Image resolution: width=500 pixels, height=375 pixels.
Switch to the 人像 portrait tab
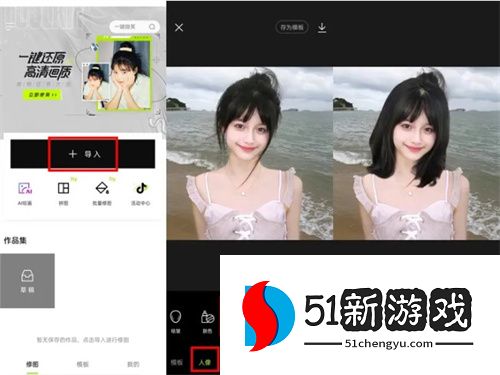click(205, 362)
